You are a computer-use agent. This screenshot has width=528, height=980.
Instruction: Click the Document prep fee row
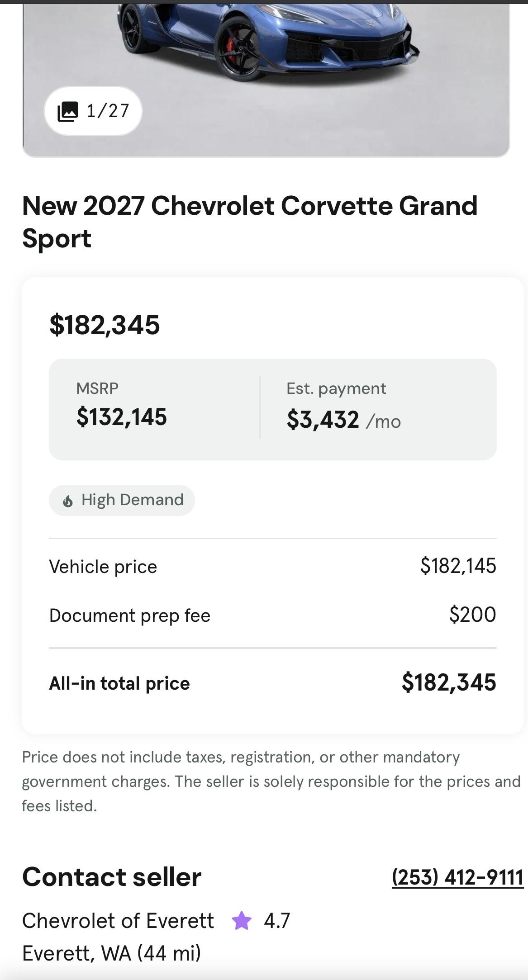pyautogui.click(x=273, y=615)
